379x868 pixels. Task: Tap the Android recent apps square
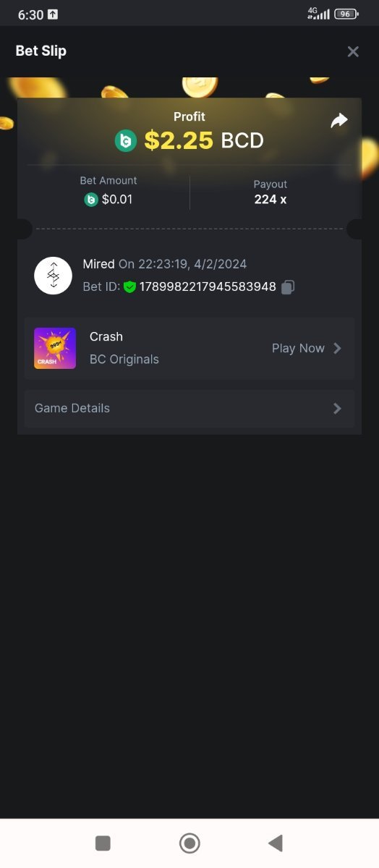click(x=103, y=843)
